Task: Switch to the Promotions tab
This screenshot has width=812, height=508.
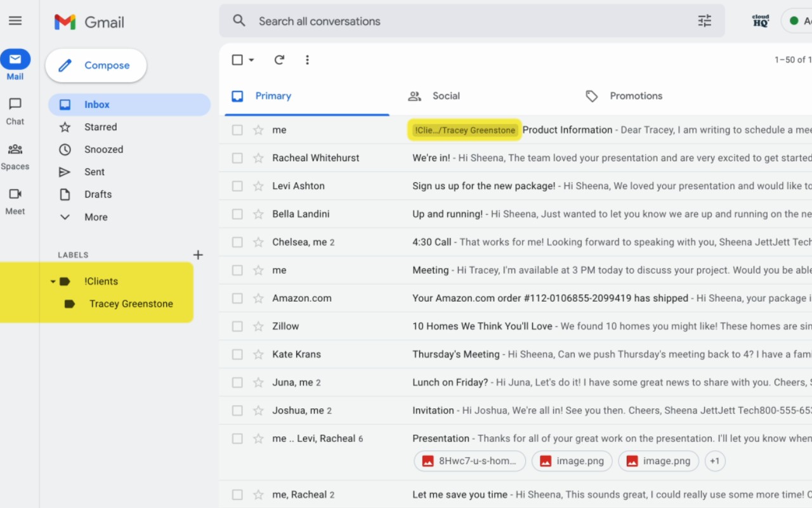Action: (x=624, y=96)
